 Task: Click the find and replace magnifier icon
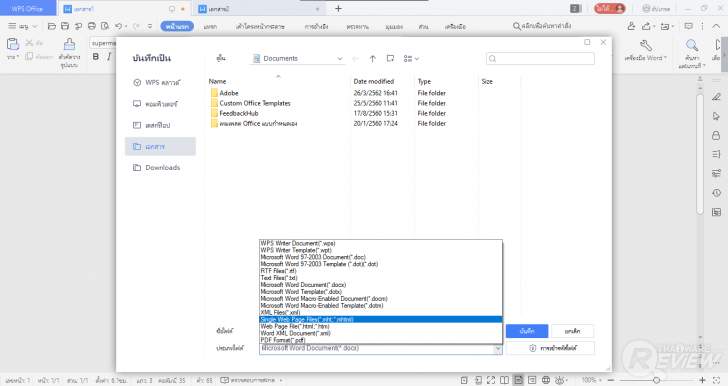(x=692, y=45)
